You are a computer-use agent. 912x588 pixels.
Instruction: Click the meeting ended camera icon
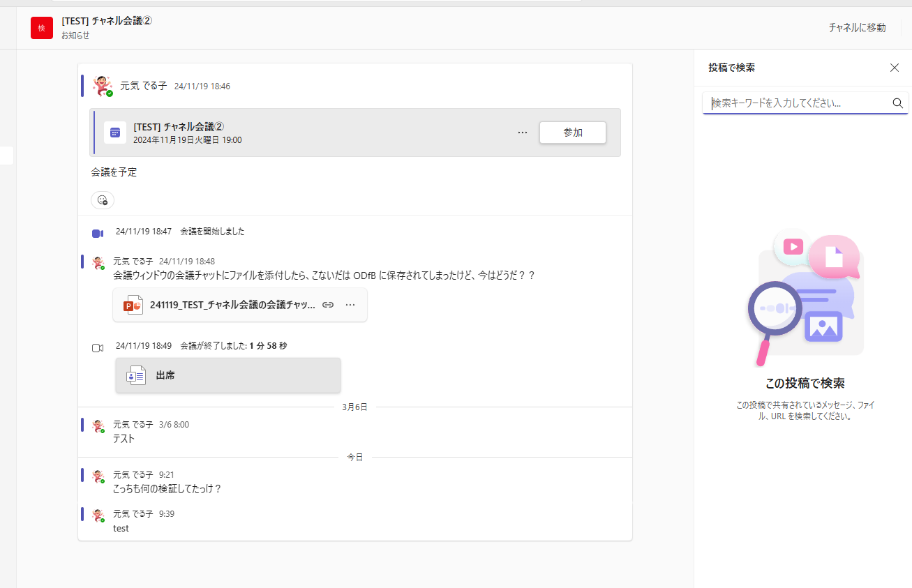pyautogui.click(x=98, y=347)
